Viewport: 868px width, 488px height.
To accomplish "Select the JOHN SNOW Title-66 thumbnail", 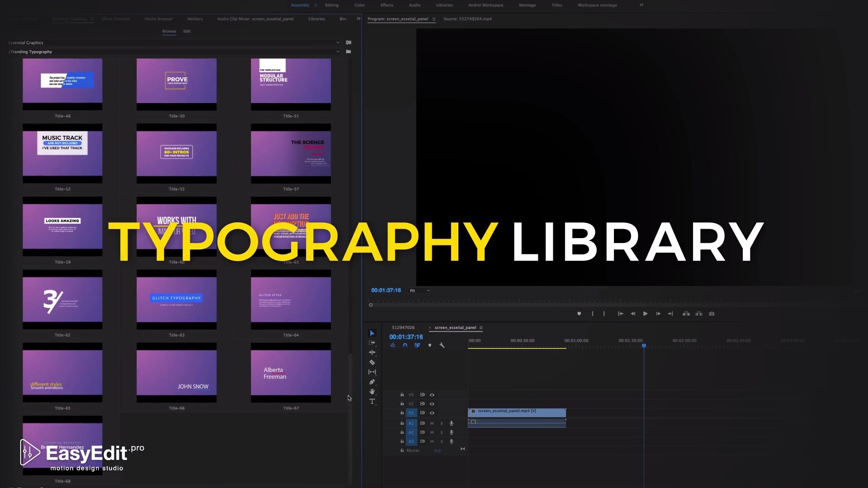I will pos(176,373).
